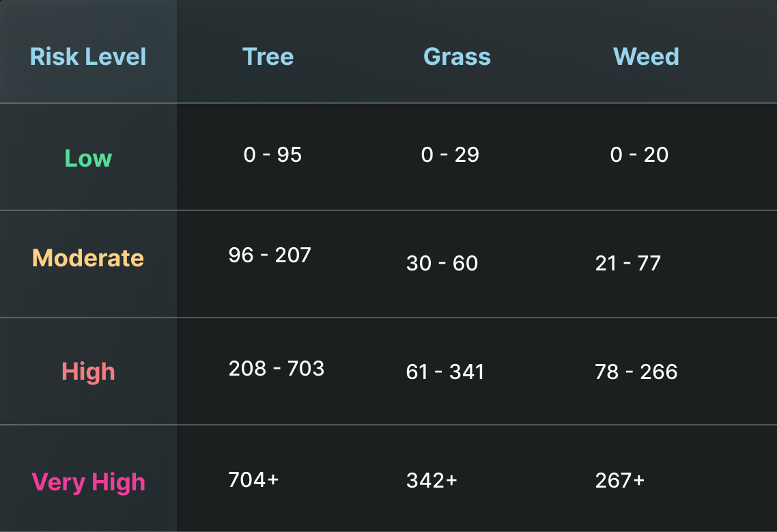Select the Tree column header
The width and height of the screenshot is (777, 532).
[x=268, y=57]
